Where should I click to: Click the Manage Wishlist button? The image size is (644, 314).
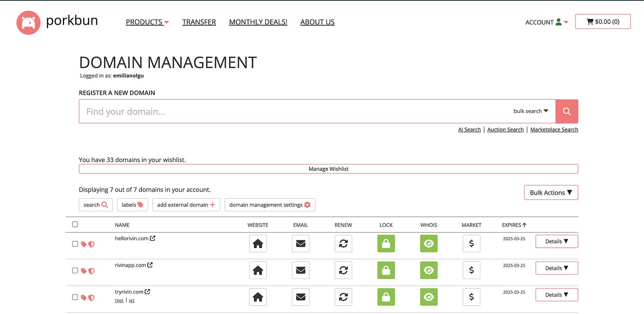328,169
